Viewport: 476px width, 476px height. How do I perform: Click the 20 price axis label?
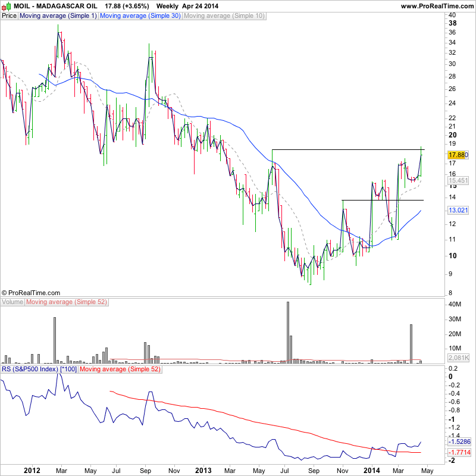coord(452,135)
